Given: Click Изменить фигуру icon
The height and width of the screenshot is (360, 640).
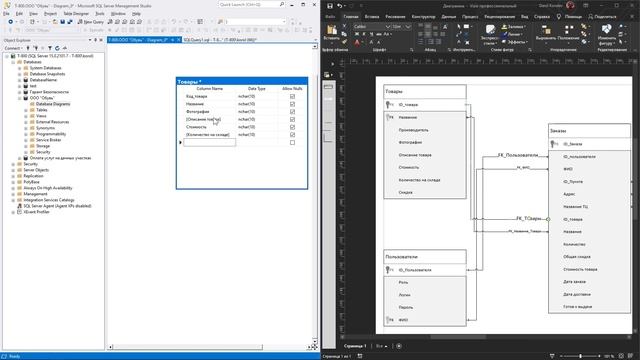Looking at the screenshot, I should 607,29.
